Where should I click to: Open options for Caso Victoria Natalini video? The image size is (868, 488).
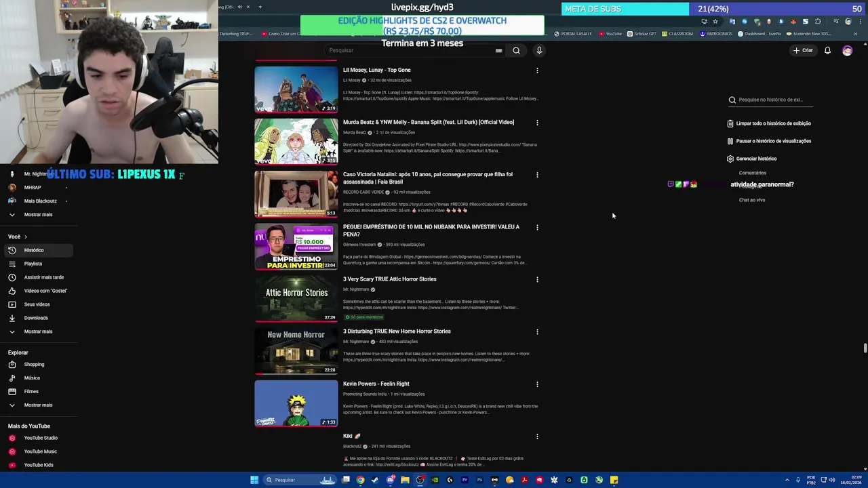(x=537, y=175)
